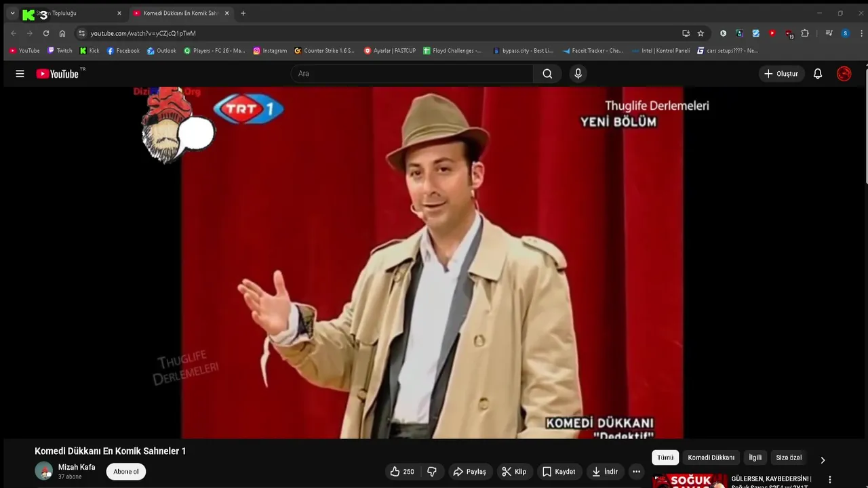The width and height of the screenshot is (868, 488).
Task: Click the install app icon in address bar
Action: click(x=686, y=33)
